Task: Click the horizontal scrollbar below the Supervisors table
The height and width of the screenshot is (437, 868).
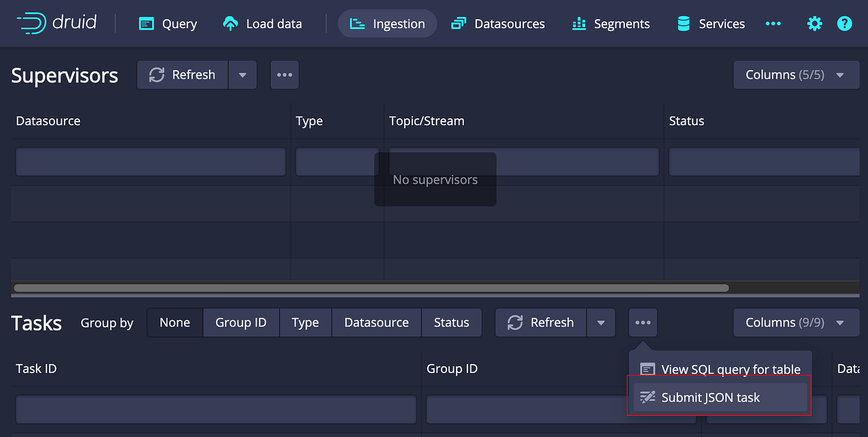Action: coord(372,288)
